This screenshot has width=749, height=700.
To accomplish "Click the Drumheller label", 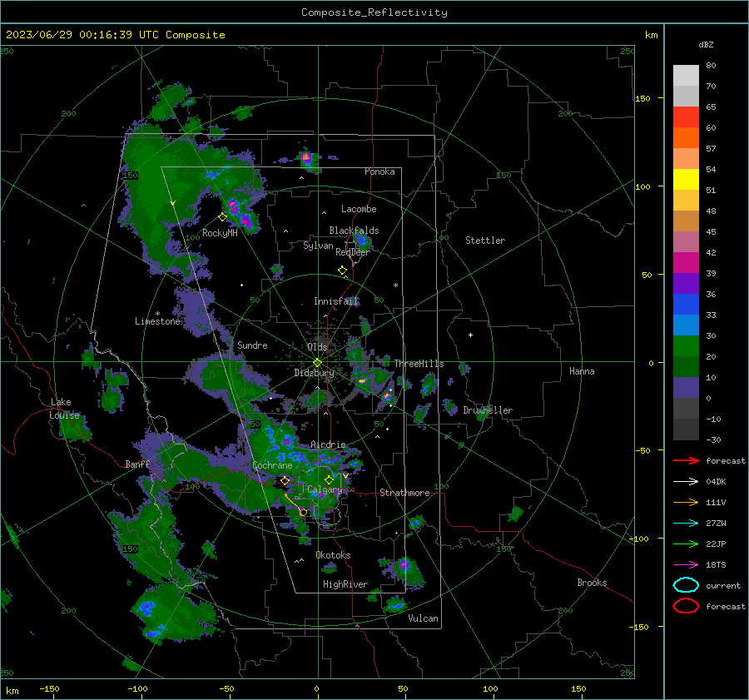I will point(488,410).
